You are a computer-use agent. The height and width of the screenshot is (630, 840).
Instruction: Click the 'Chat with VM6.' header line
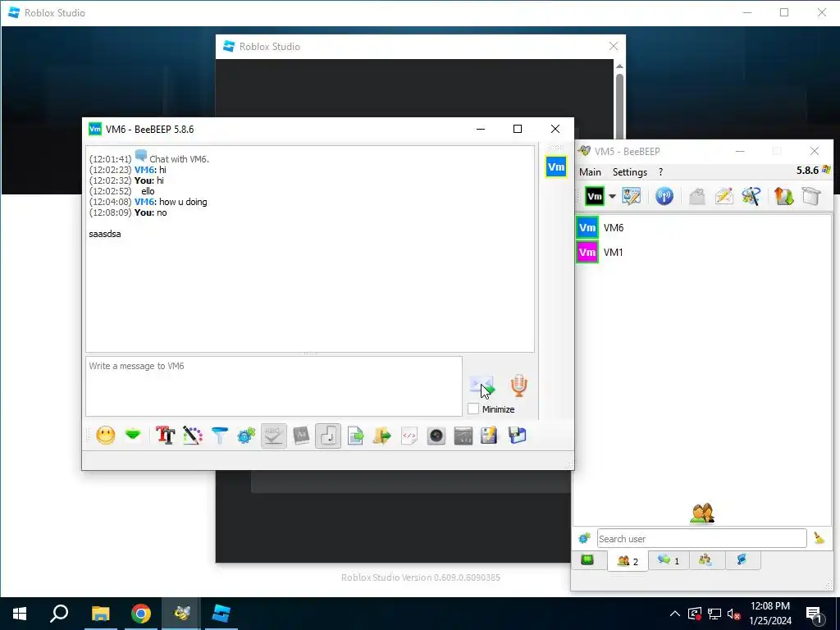click(179, 159)
